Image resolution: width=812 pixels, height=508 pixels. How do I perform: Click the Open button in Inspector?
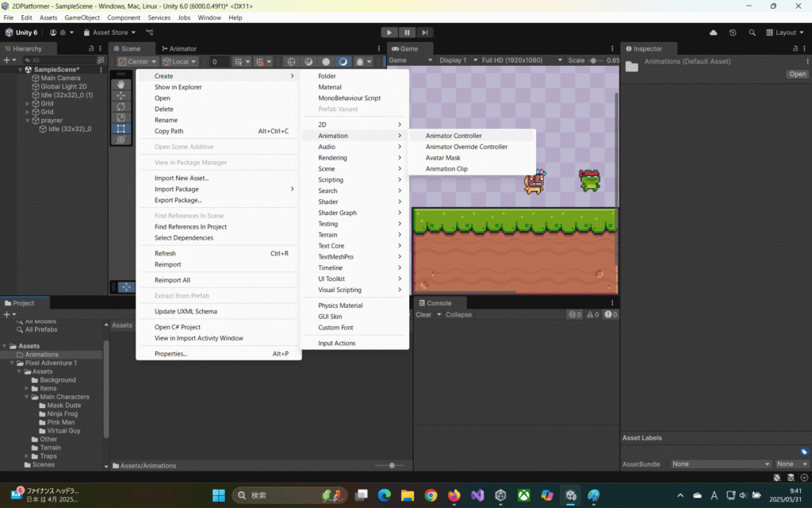797,74
